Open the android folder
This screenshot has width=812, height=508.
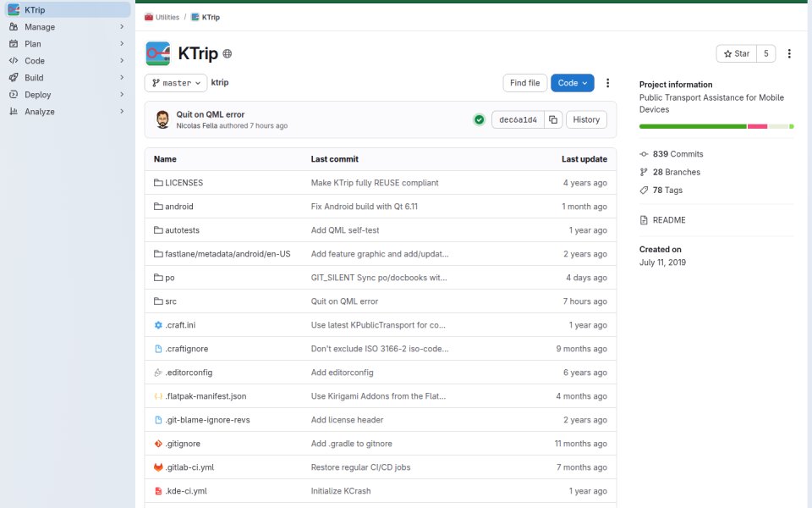pyautogui.click(x=179, y=207)
